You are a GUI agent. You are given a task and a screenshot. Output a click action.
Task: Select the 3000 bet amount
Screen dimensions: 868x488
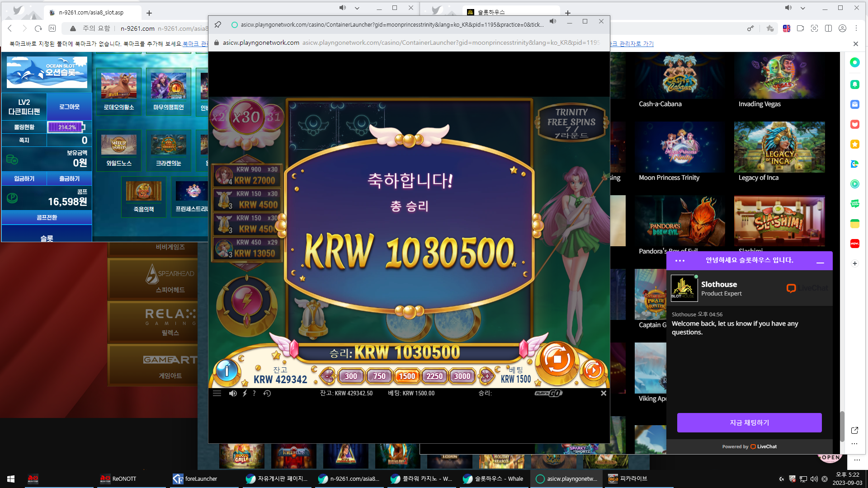(x=462, y=376)
